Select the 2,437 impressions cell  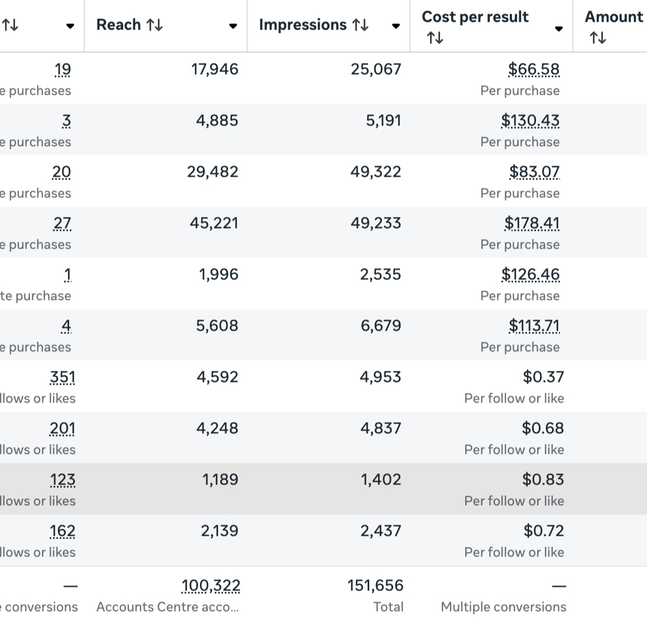[x=381, y=531]
